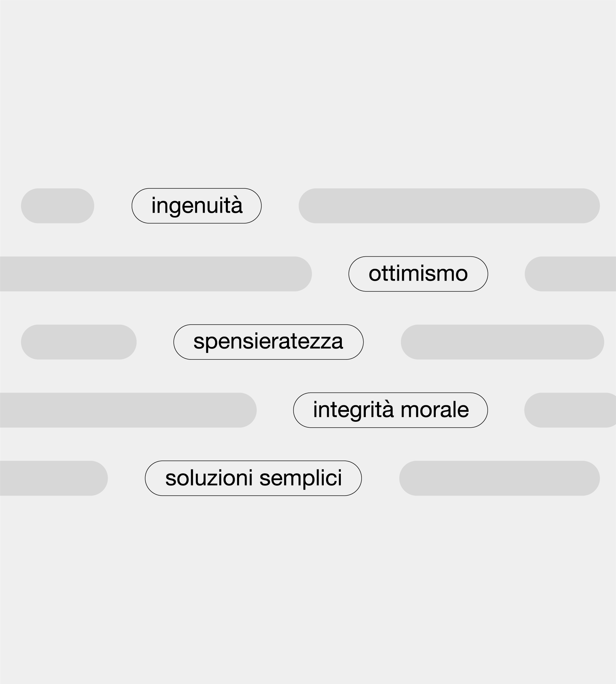Click the word morale in the outlined tag
Viewport: 616px width, 684px height.
point(435,410)
